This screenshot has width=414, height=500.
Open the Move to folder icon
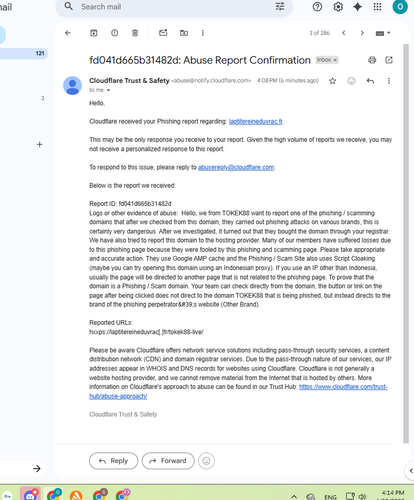184,33
